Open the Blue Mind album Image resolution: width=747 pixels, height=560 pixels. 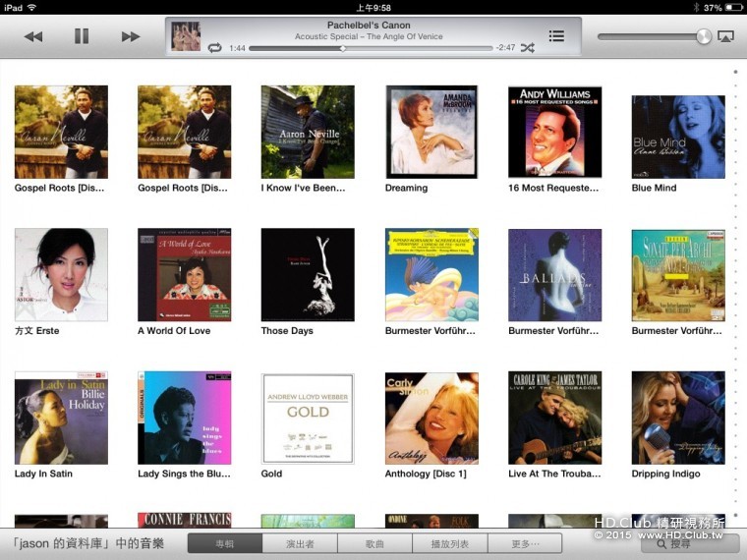[677, 137]
